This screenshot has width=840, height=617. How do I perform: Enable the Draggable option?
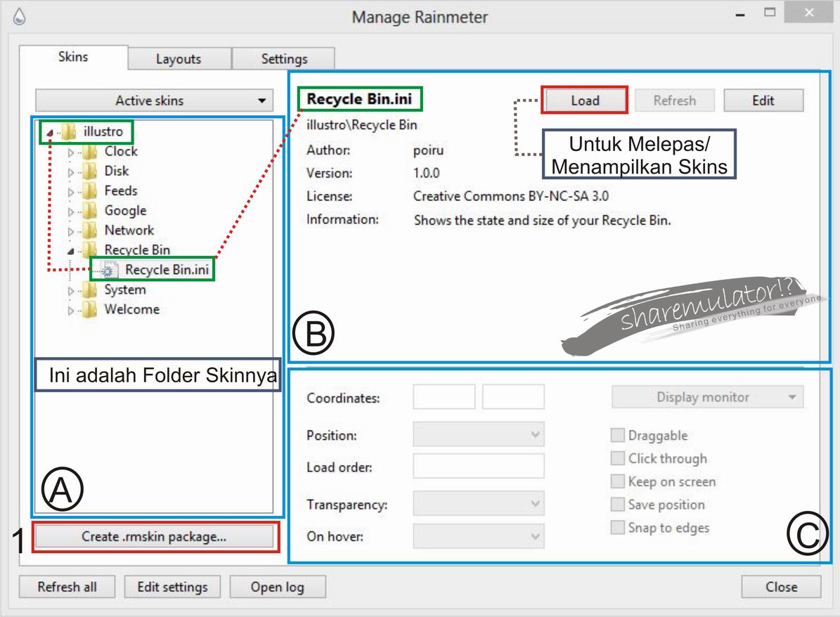click(618, 435)
